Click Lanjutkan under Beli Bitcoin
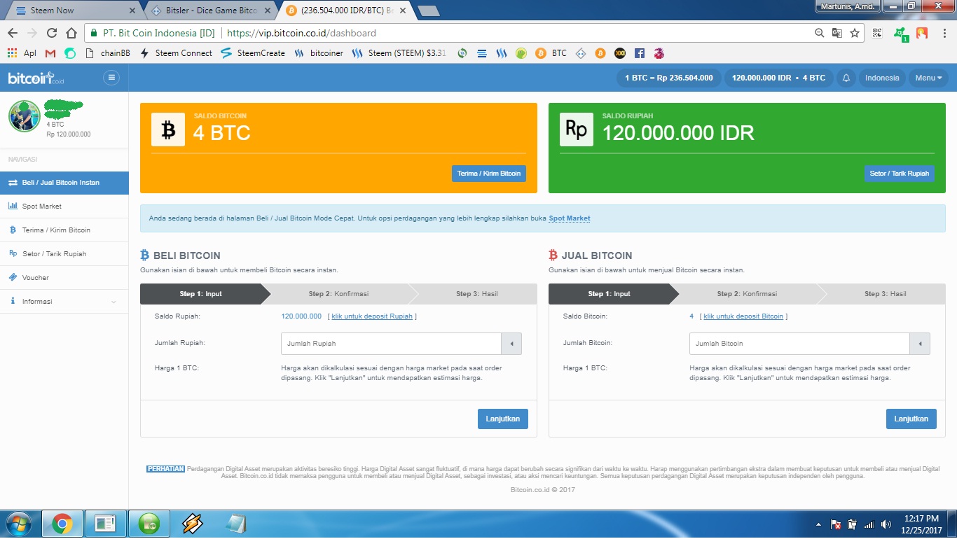 pos(503,419)
